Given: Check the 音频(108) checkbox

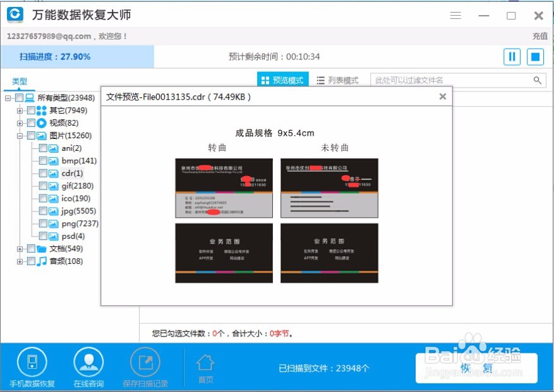Looking at the screenshot, I should (31, 261).
